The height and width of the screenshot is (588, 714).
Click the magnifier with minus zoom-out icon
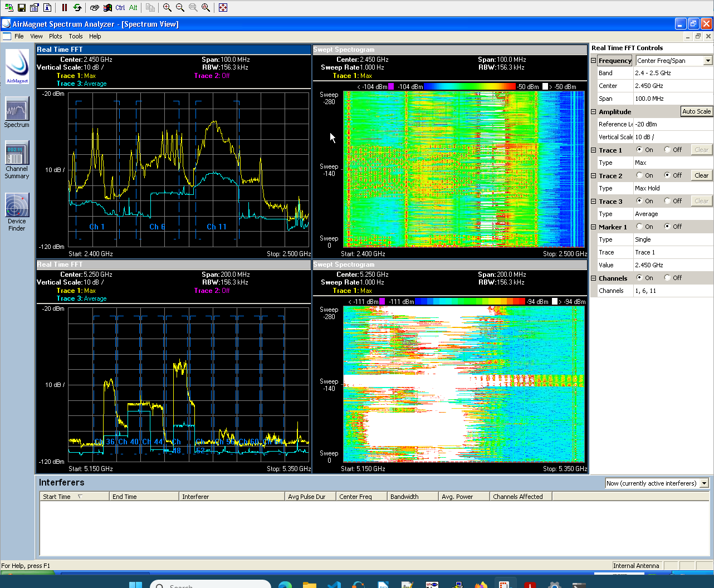coord(180,7)
